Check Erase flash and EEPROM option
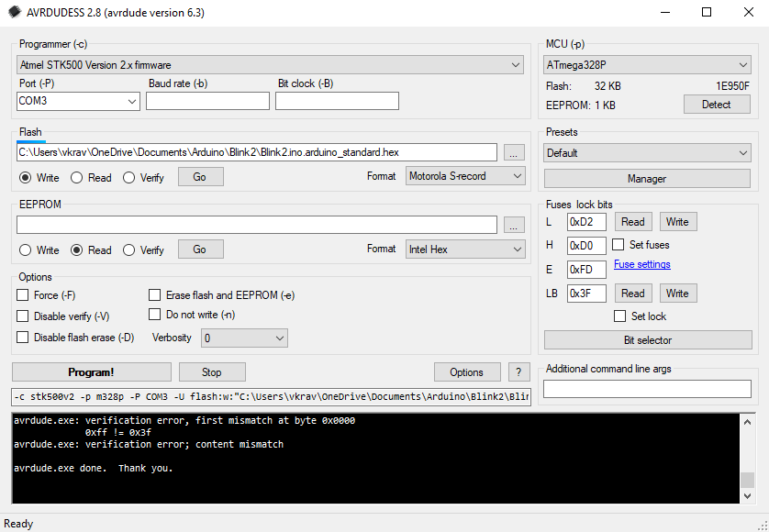This screenshot has width=769, height=532. (x=155, y=295)
